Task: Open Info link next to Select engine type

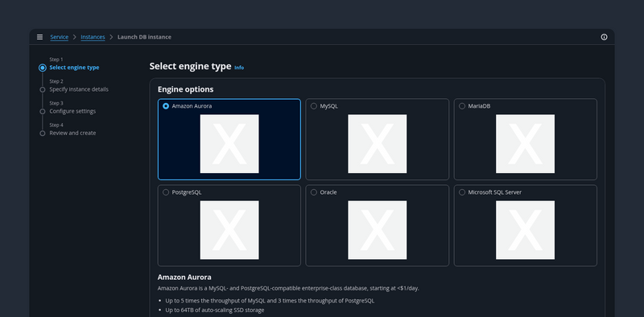Action: pos(239,68)
